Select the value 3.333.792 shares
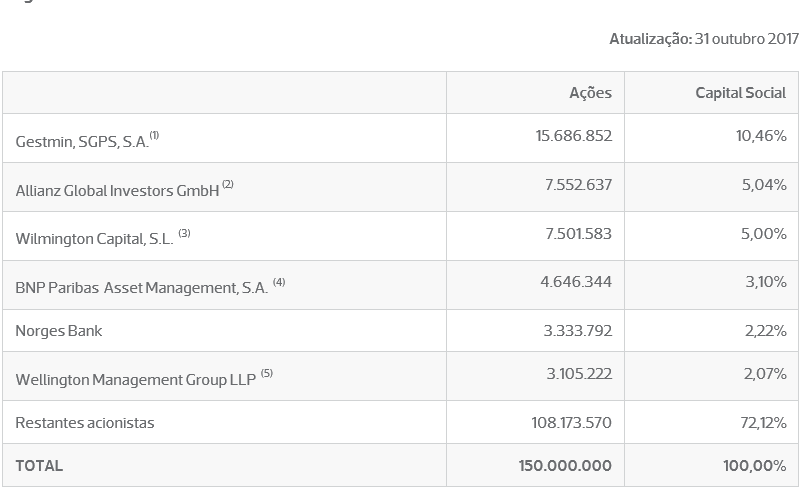This screenshot has width=802, height=489. click(x=577, y=331)
